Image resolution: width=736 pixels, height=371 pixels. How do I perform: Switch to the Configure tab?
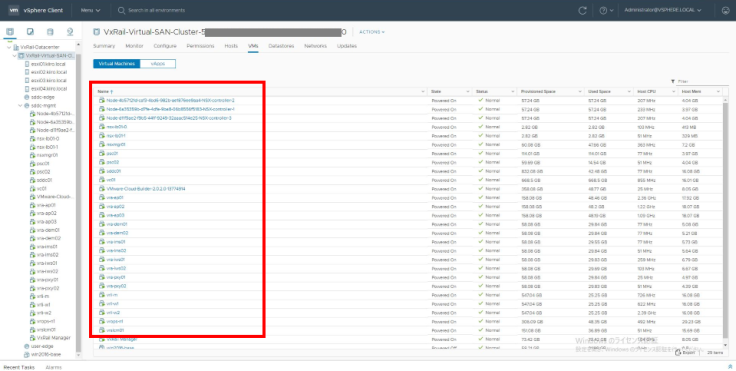click(165, 46)
